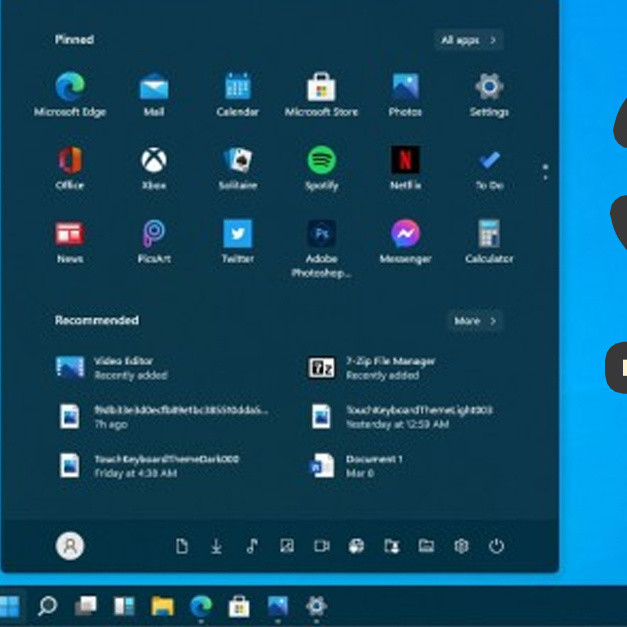Open Edge from the taskbar
Image resolution: width=627 pixels, height=627 pixels.
201,606
